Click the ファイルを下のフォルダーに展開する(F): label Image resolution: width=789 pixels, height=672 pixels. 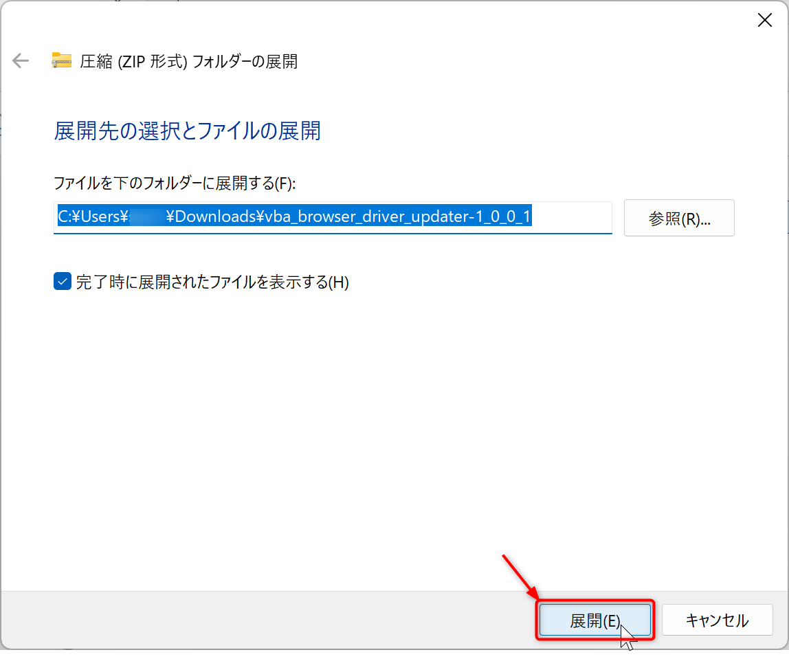(174, 183)
